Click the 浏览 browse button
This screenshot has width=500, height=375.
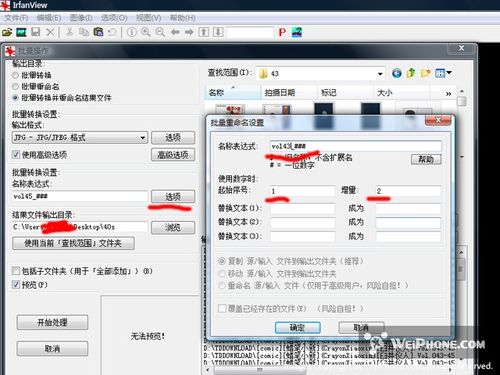(173, 227)
